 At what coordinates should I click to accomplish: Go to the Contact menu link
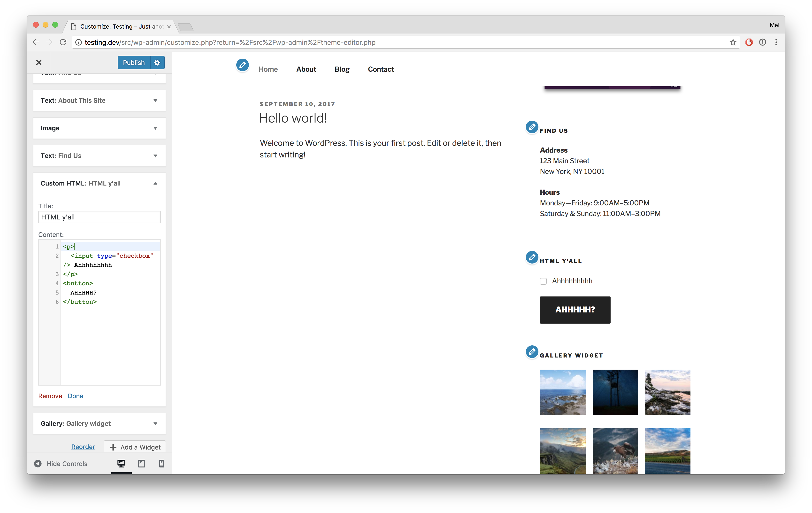pyautogui.click(x=381, y=69)
